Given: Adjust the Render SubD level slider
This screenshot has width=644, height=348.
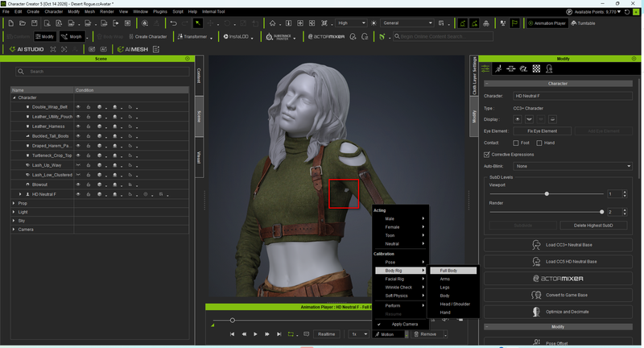Looking at the screenshot, I should point(601,212).
